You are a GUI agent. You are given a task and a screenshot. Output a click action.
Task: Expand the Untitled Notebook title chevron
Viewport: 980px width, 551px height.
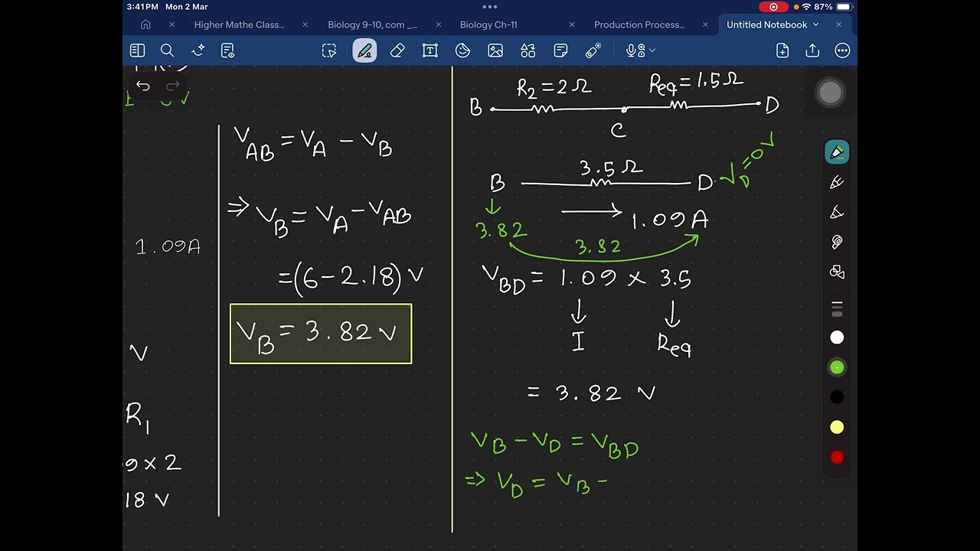pos(815,24)
